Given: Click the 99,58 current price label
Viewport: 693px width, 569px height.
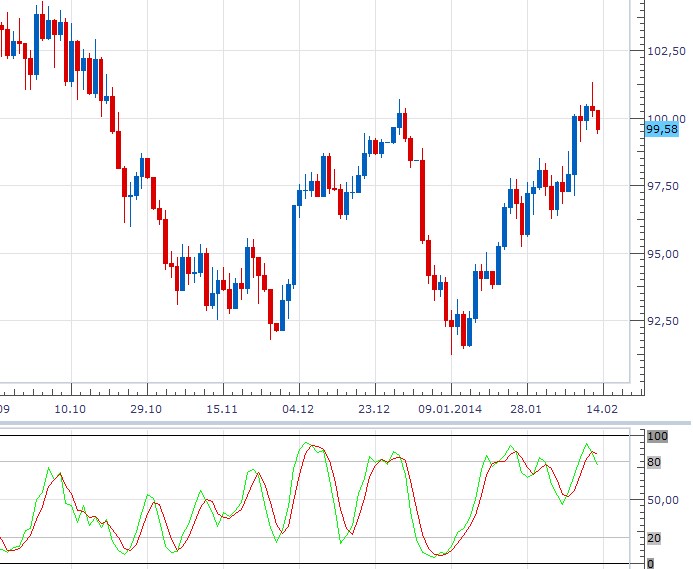Looking at the screenshot, I should [x=662, y=130].
